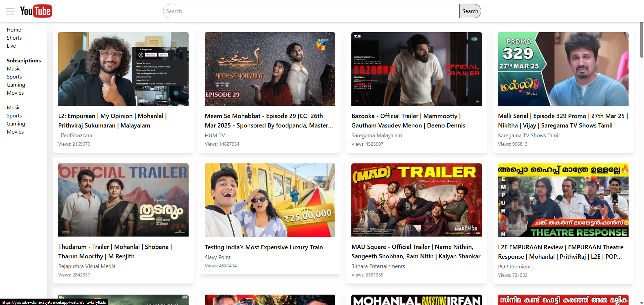Image resolution: width=644 pixels, height=305 pixels.
Task: Open MAD Square Trailer thumbnail
Action: pyautogui.click(x=416, y=200)
